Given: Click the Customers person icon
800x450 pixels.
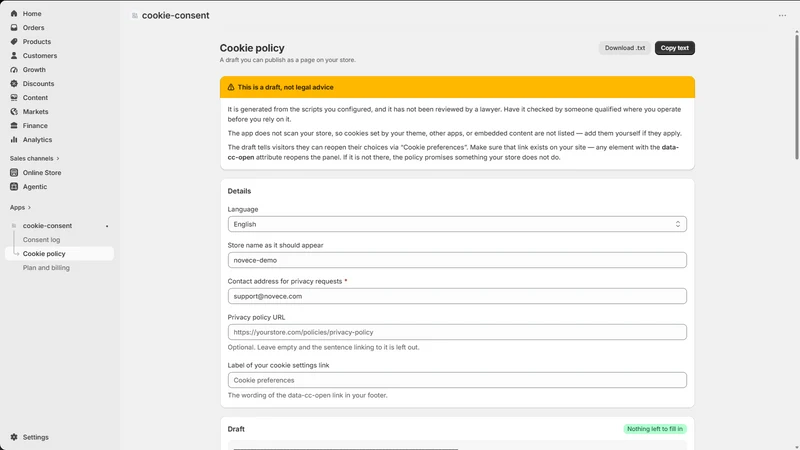Looking at the screenshot, I should (14, 56).
